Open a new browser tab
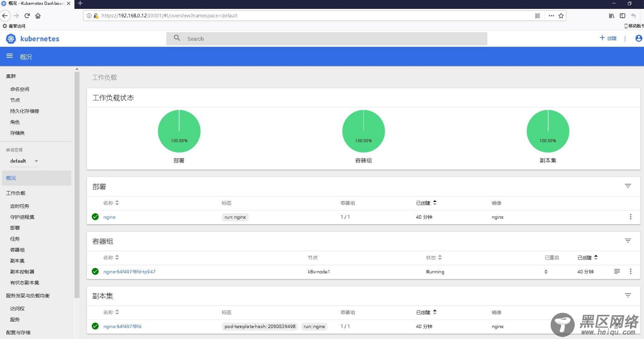The width and height of the screenshot is (644, 339). click(80, 3)
